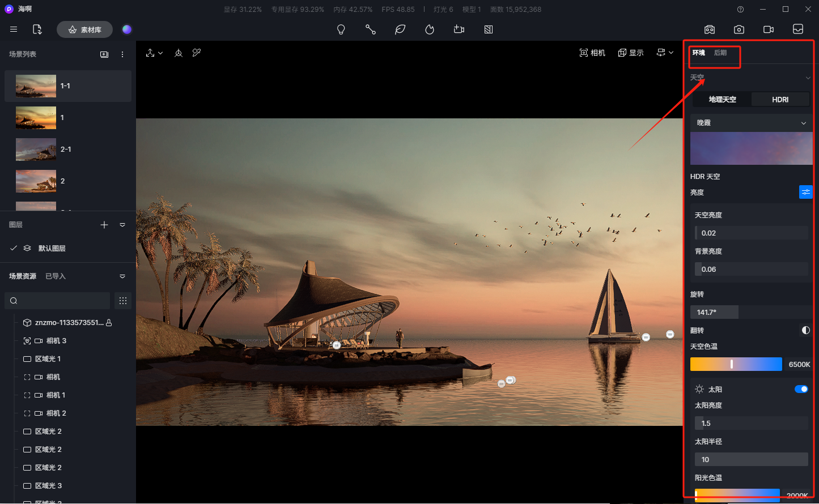Toggle the default layer (默认图层) checkmark

pos(14,248)
